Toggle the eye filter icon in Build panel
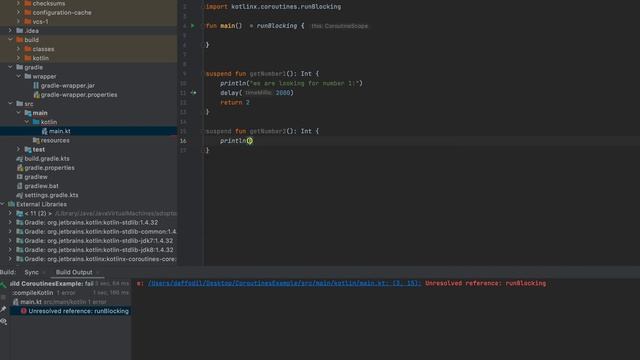This screenshot has height=360, width=640. tap(3, 322)
